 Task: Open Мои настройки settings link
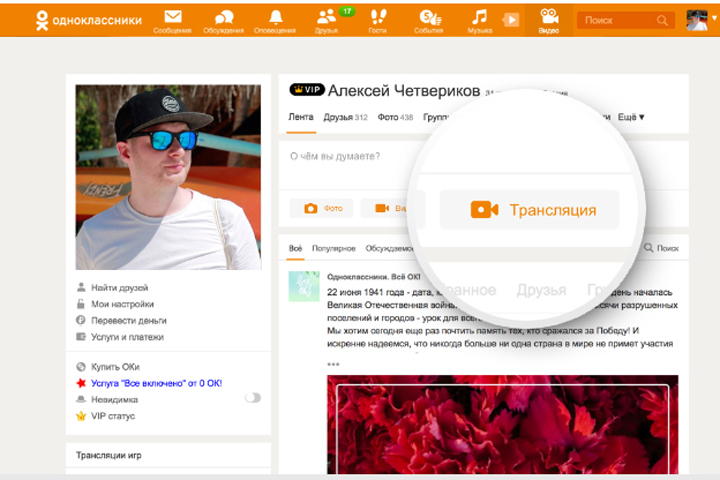tap(122, 304)
